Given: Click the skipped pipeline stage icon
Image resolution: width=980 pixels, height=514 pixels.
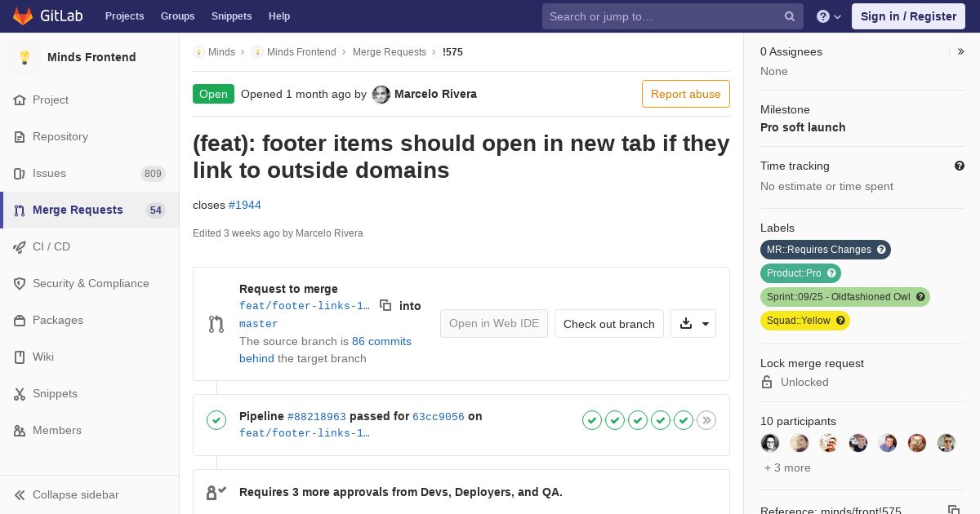Looking at the screenshot, I should (706, 420).
